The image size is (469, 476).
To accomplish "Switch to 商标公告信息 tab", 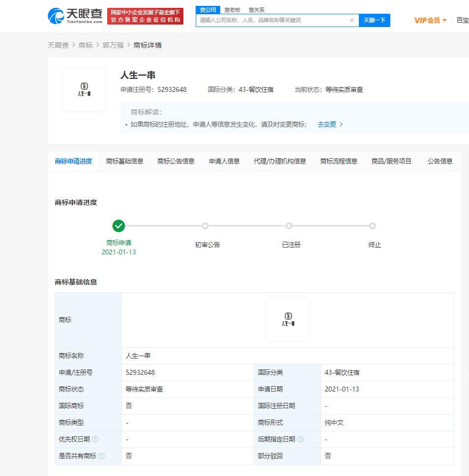I will pos(176,161).
